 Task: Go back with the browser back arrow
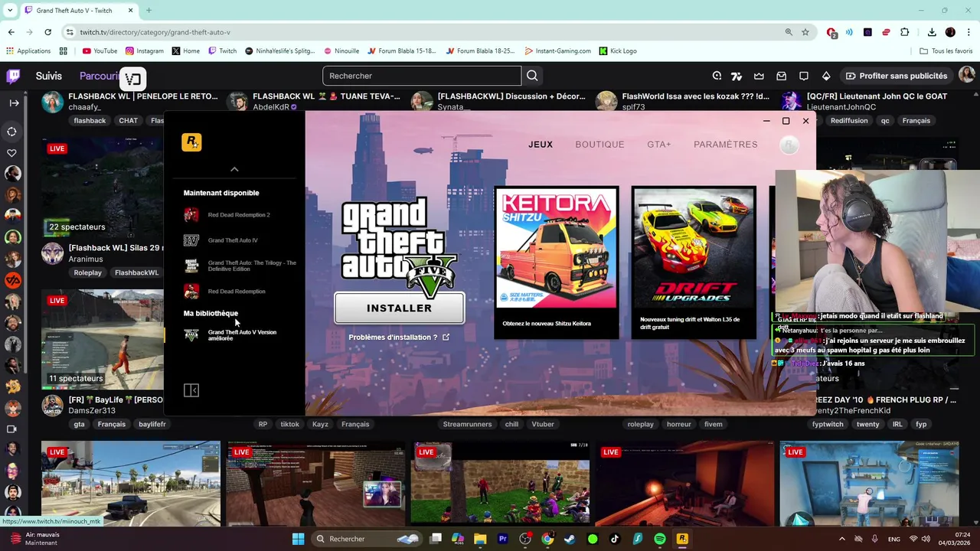click(11, 32)
